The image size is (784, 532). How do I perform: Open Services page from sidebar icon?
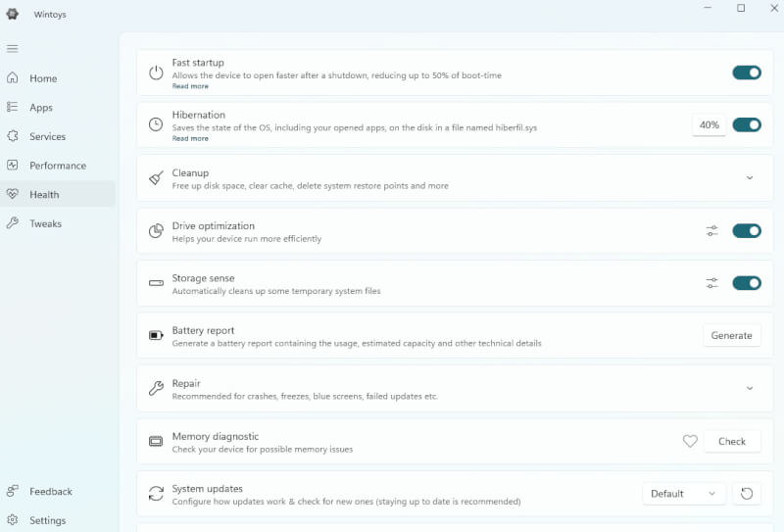[x=13, y=136]
